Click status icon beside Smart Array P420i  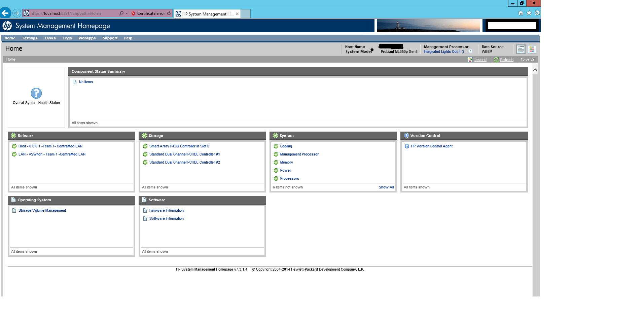point(145,146)
